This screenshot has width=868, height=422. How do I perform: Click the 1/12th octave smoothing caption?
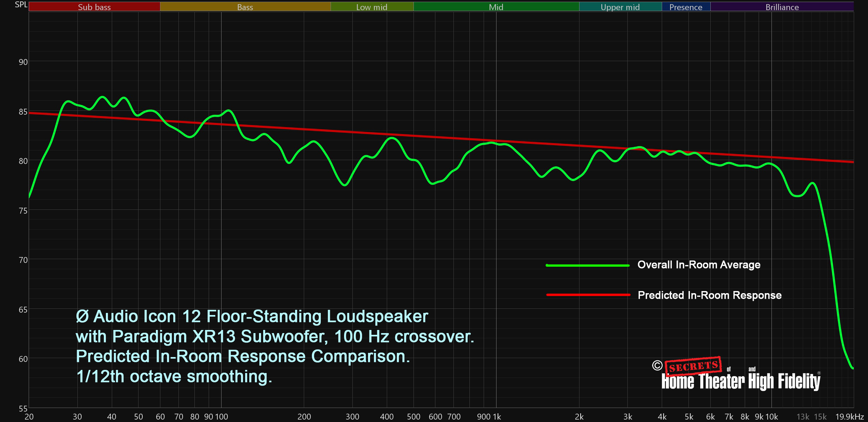point(174,377)
